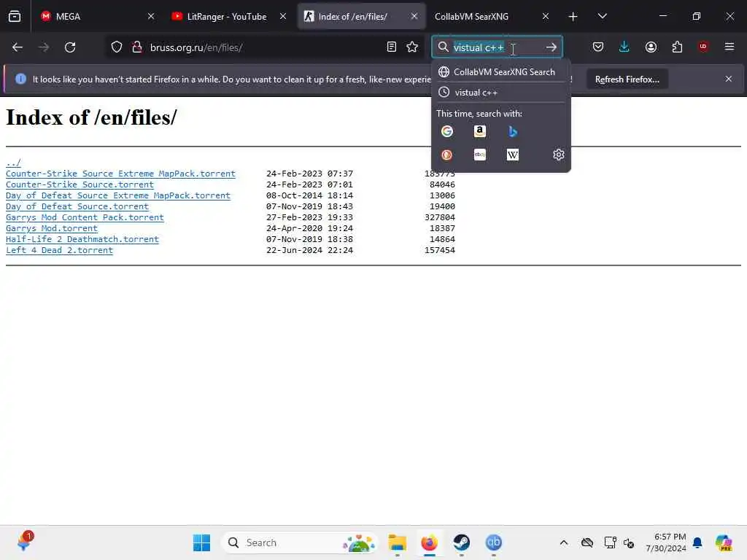Screen dimensions: 747x560
Task: Reload the current page
Action: click(70, 47)
